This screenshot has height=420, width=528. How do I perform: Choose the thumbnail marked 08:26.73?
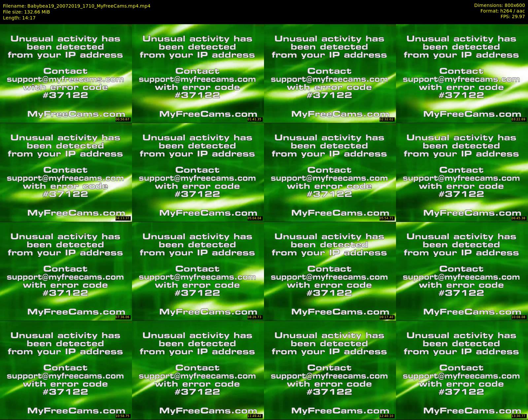point(198,271)
